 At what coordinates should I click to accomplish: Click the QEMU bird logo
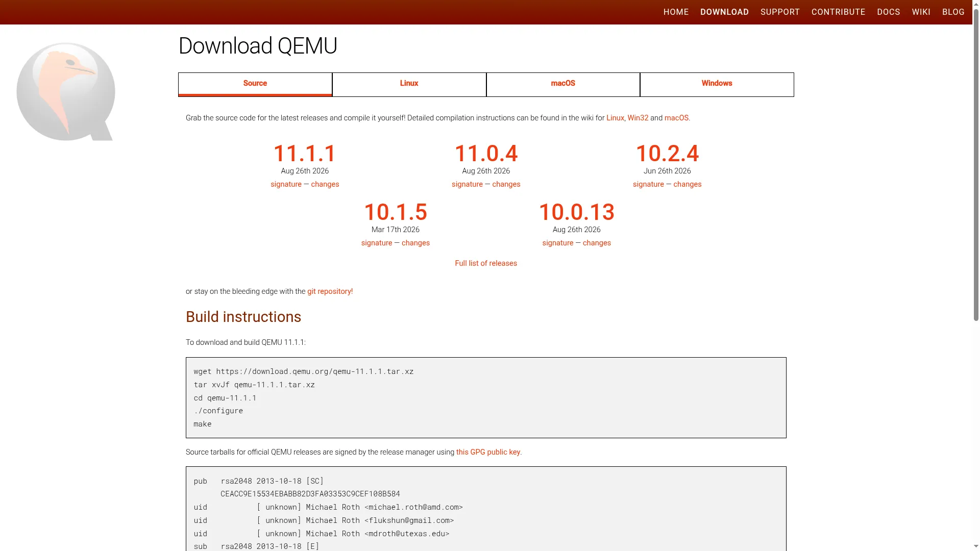tap(65, 91)
